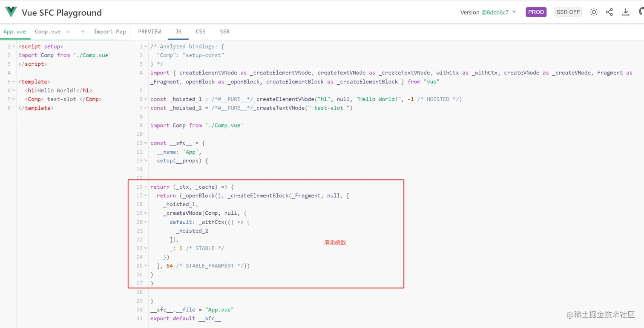Fold the STABLE flag line 23
This screenshot has height=328, width=644.
coord(146,248)
